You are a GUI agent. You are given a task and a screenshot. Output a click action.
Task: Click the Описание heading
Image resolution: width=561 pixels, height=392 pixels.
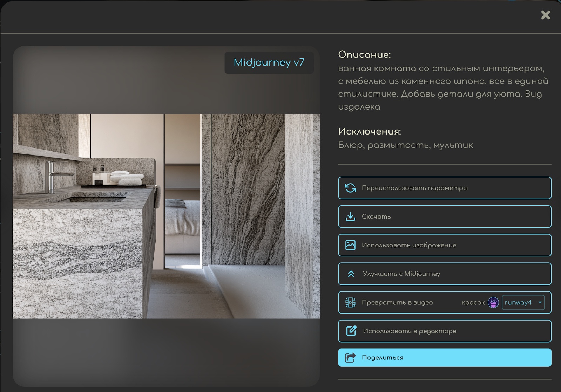pyautogui.click(x=364, y=55)
